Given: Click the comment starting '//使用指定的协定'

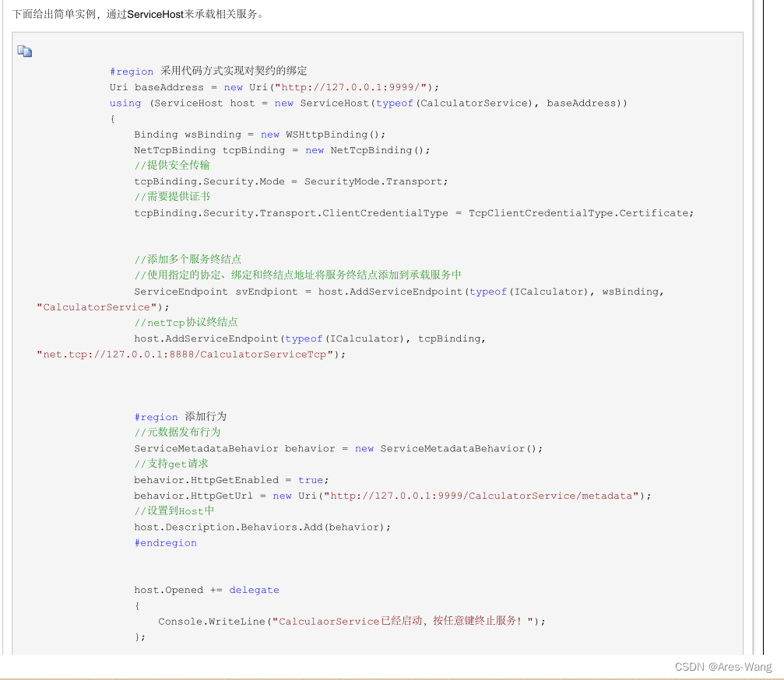Looking at the screenshot, I should click(x=297, y=275).
